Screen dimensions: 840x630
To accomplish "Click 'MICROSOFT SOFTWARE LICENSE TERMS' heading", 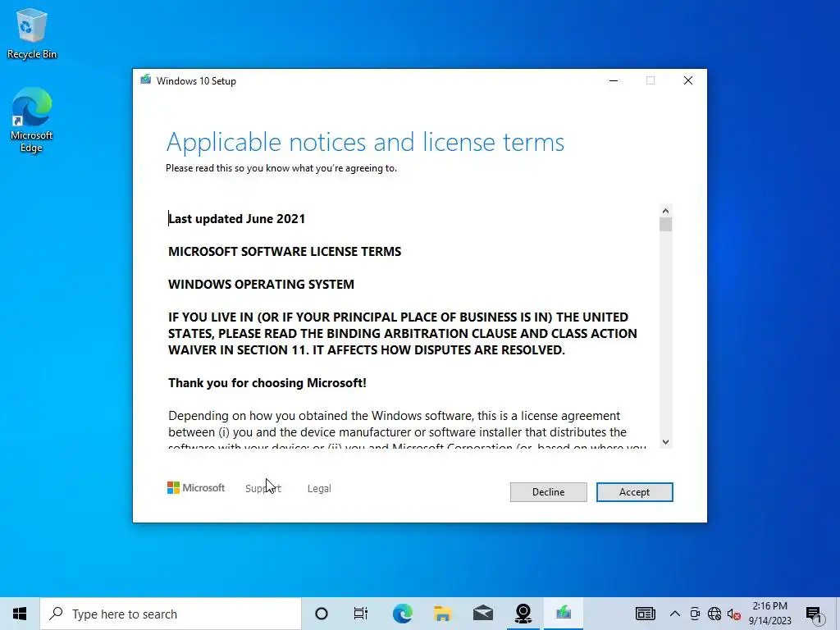I will 285,251.
